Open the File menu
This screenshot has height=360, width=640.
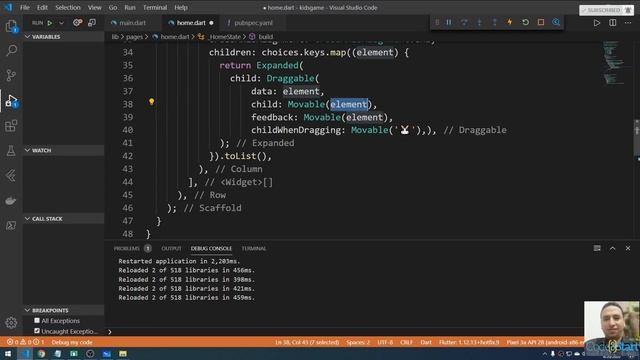[25, 7]
